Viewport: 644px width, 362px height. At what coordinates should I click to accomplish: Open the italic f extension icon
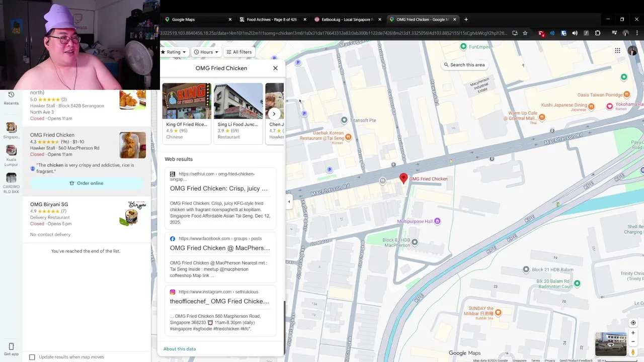[x=586, y=33]
